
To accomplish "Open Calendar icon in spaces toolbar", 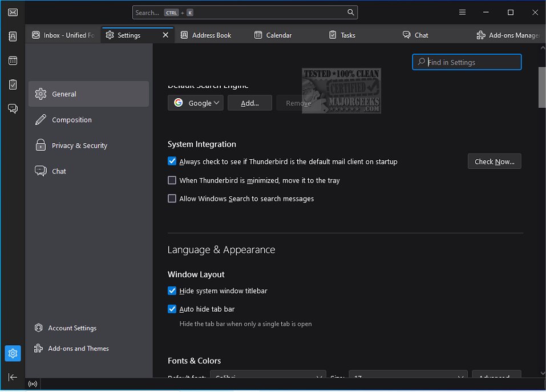I will pyautogui.click(x=13, y=60).
